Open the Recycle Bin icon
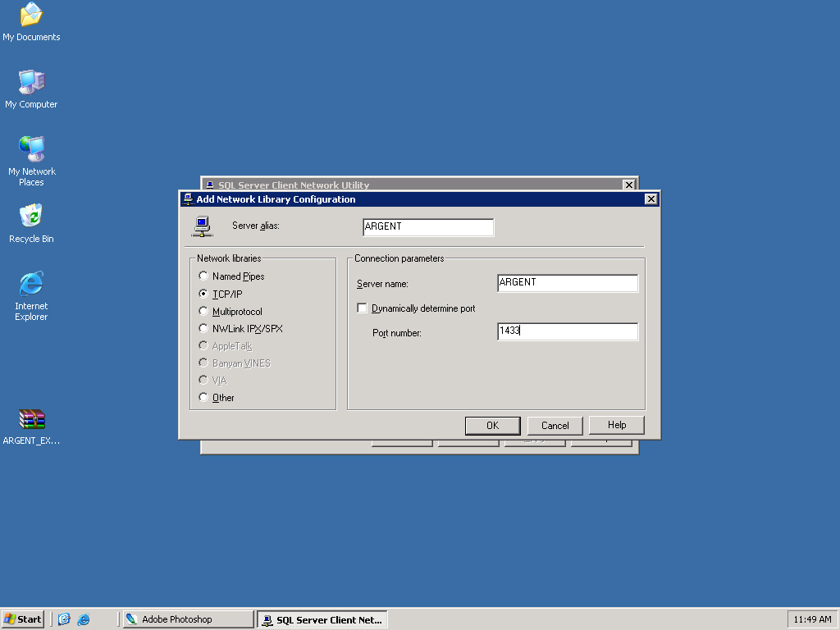This screenshot has width=840, height=630. coord(31,217)
